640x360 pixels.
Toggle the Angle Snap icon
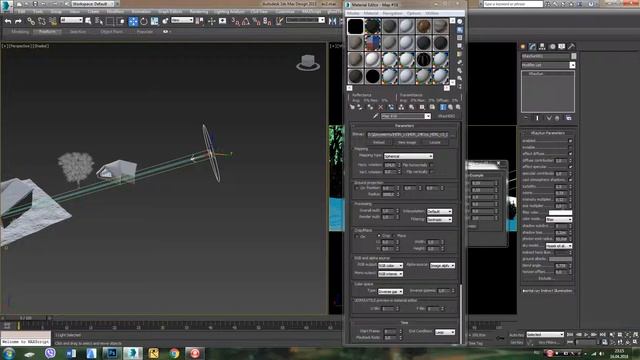pos(246,21)
